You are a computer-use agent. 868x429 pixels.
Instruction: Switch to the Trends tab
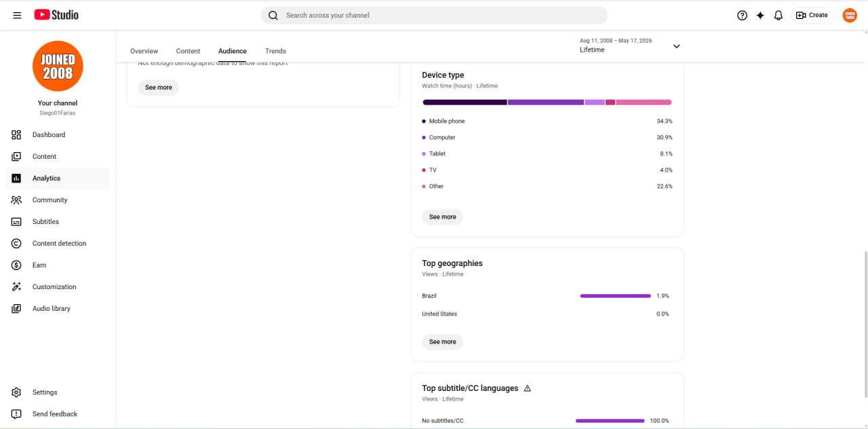coord(275,51)
